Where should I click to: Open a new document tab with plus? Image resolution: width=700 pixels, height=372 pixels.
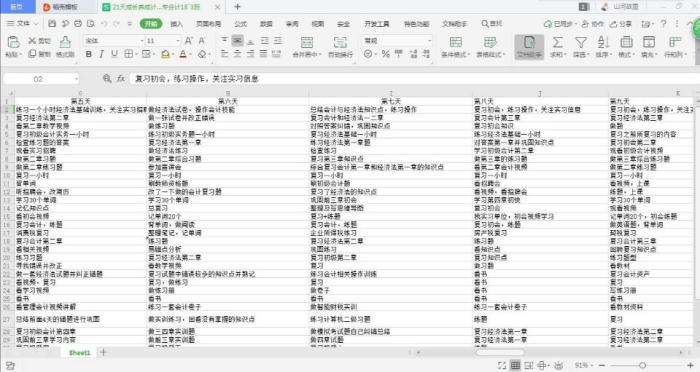coord(238,7)
